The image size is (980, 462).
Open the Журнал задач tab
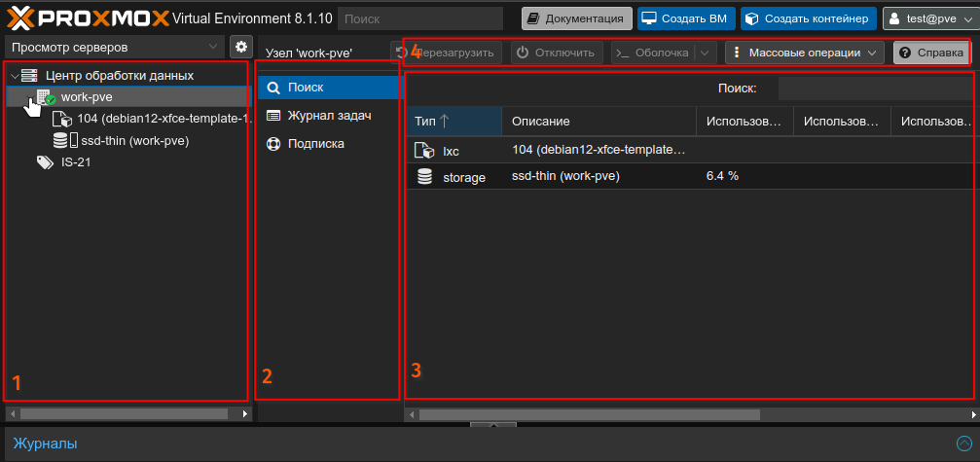(329, 116)
